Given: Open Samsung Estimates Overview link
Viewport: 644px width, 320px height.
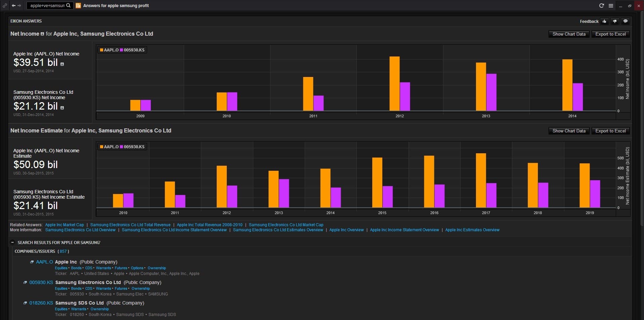Looking at the screenshot, I should coord(278,230).
